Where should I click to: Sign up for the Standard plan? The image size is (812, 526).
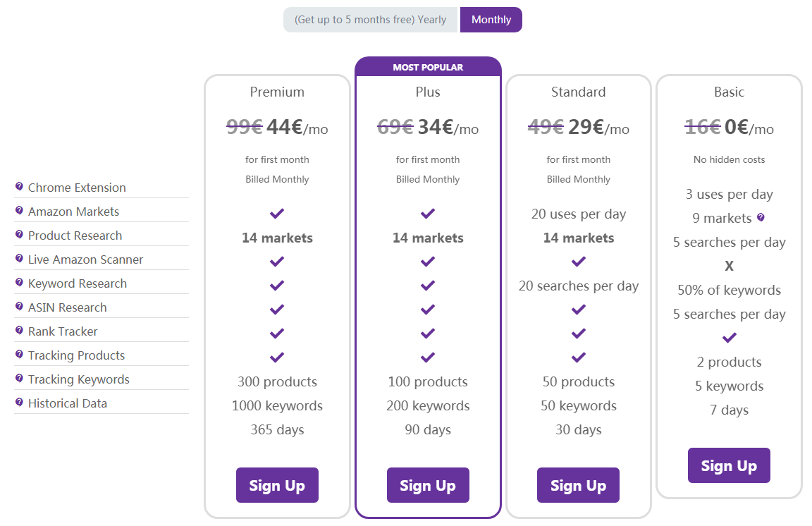578,485
